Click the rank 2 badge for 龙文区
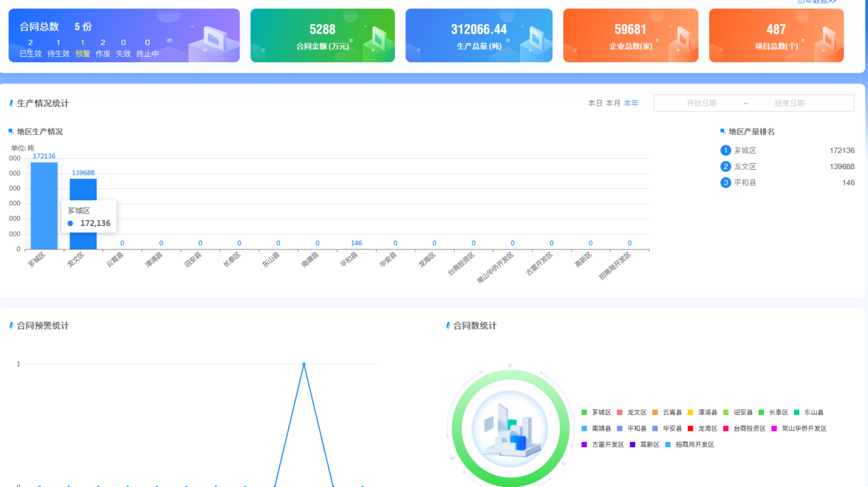 (x=726, y=166)
